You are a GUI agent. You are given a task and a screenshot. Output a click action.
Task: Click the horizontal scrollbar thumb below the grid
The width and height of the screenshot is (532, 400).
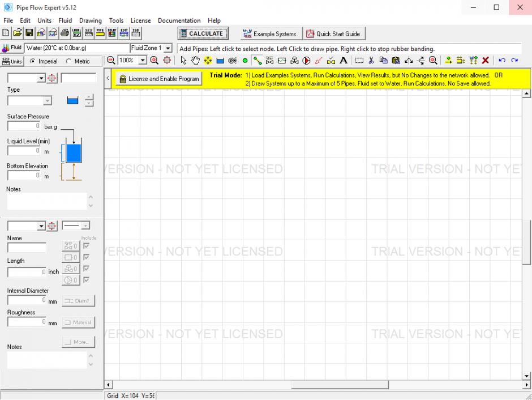coord(340,385)
